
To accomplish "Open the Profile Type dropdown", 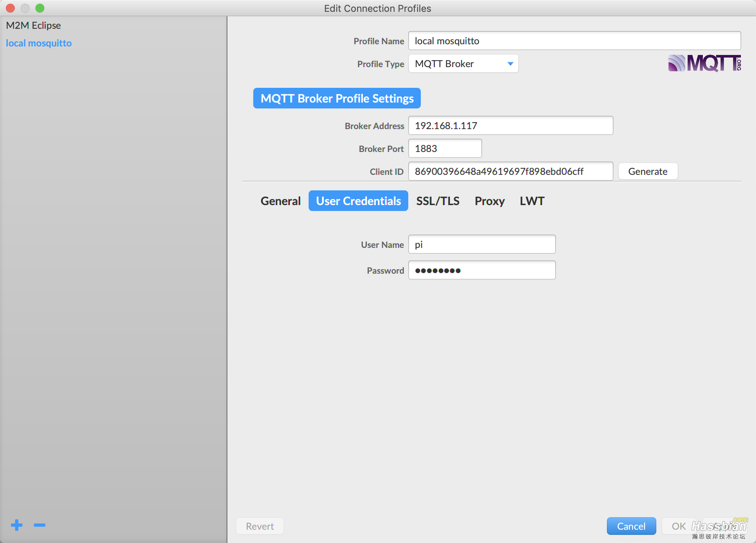I will (x=463, y=64).
